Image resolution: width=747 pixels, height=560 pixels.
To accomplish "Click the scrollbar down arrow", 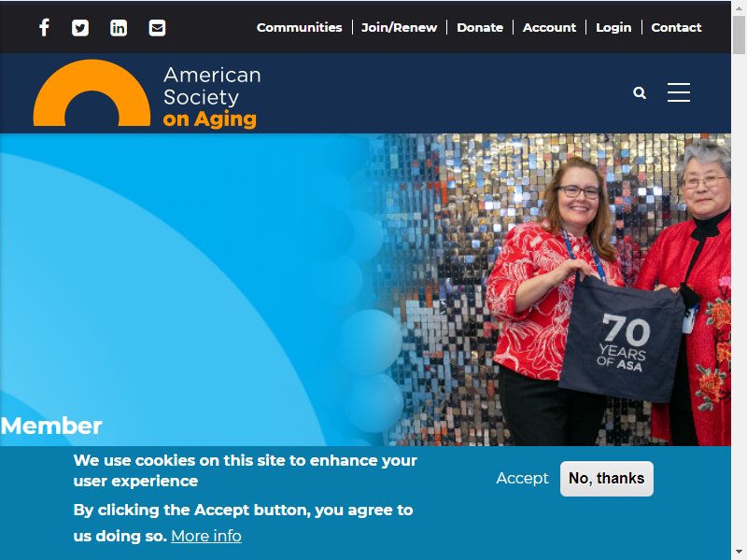I will (x=739, y=553).
